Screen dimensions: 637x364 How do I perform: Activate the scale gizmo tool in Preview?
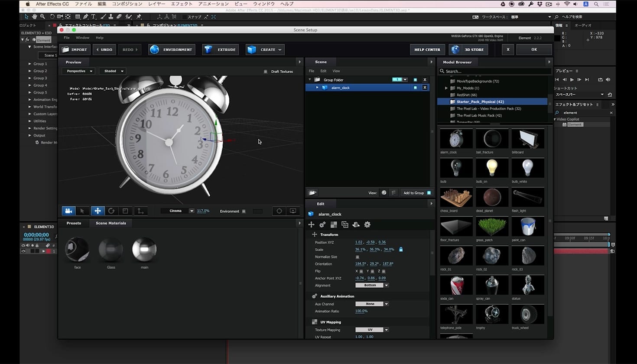[125, 211]
